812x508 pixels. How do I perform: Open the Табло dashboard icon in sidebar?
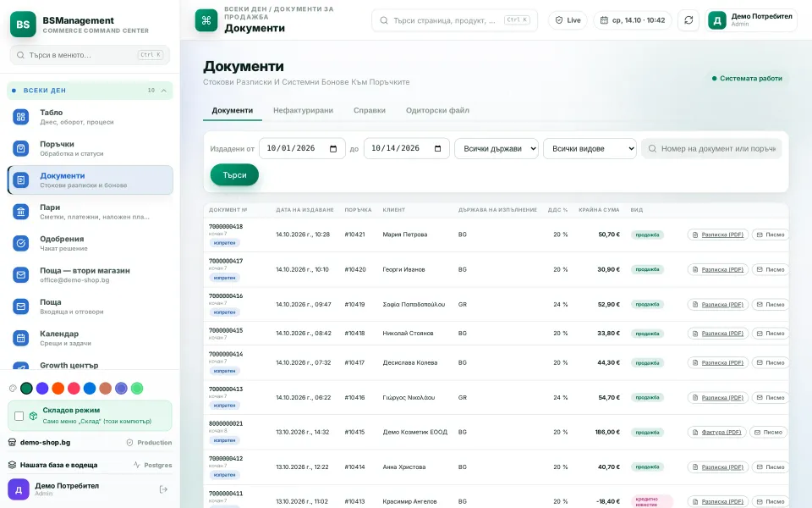click(x=20, y=117)
